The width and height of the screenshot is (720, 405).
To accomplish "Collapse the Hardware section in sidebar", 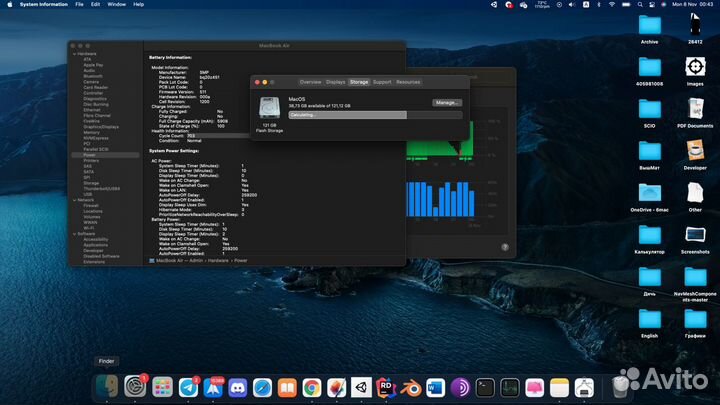I will (x=74, y=54).
